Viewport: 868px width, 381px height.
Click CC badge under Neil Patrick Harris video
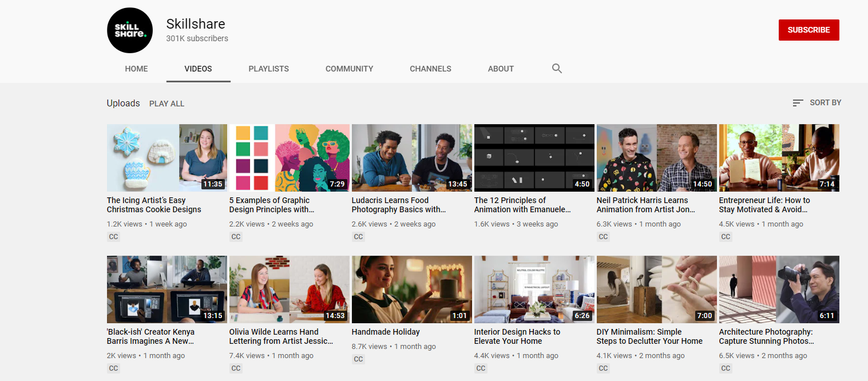[603, 237]
